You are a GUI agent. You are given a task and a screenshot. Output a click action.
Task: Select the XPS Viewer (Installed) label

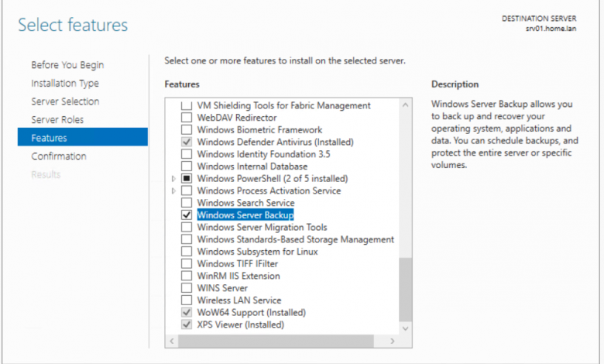240,325
